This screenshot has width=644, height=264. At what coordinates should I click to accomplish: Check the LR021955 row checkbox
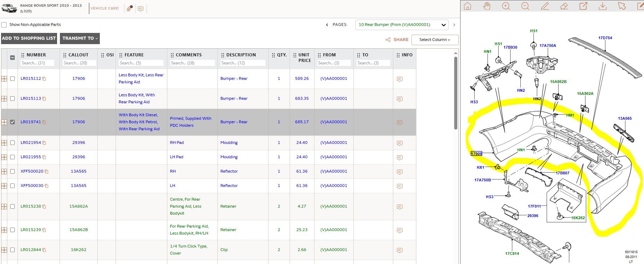pos(13,157)
